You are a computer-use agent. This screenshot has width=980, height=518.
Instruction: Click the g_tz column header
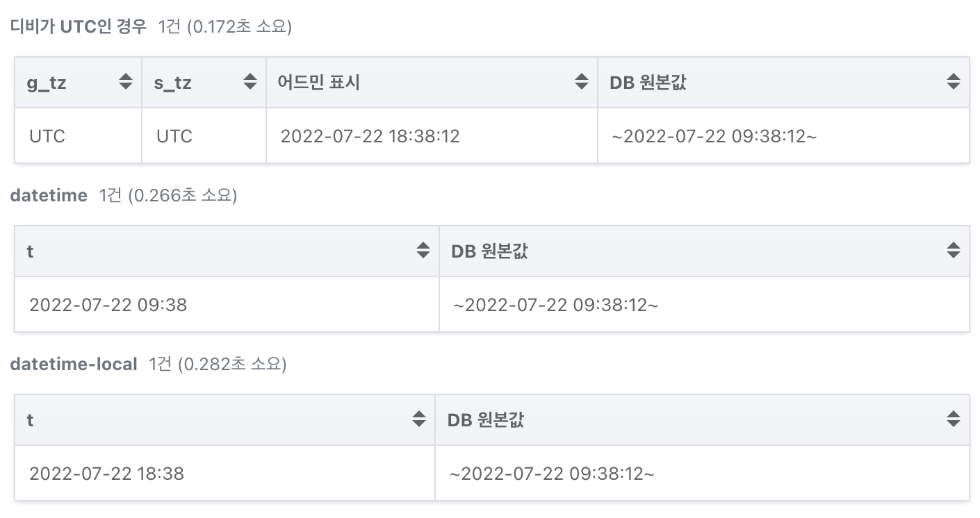coord(79,82)
